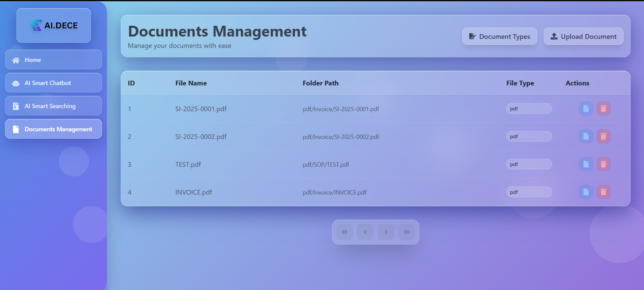The width and height of the screenshot is (644, 290).
Task: Click the view document icon for SI-2025-0001.pdf
Action: 586,109
